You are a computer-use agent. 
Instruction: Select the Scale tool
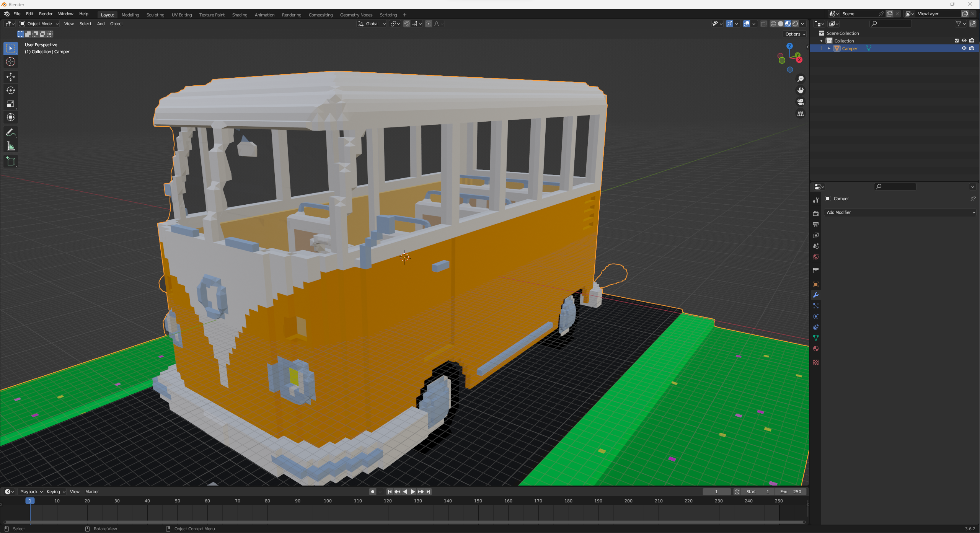pos(11,104)
